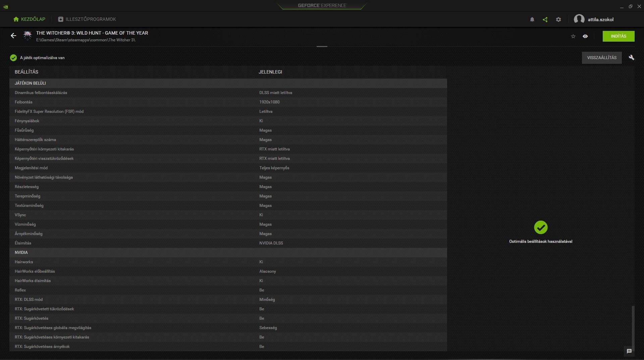Select the Hairworks setting row
This screenshot has width=644, height=360.
228,262
